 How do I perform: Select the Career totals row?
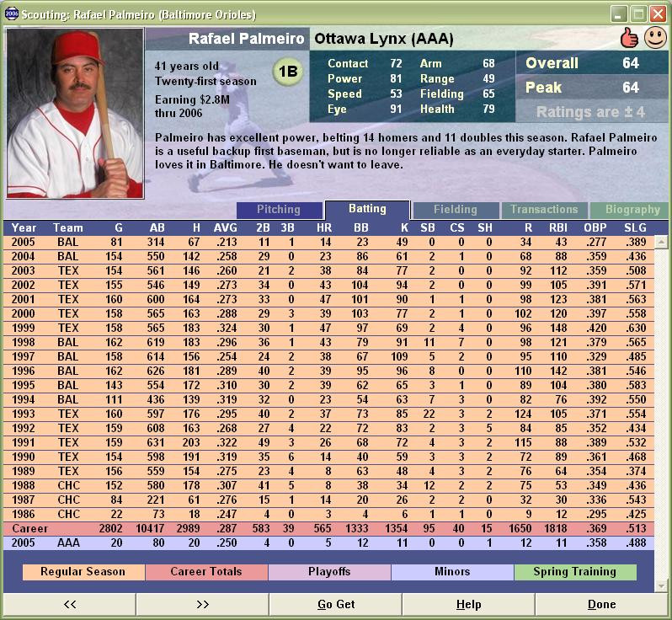coord(328,529)
